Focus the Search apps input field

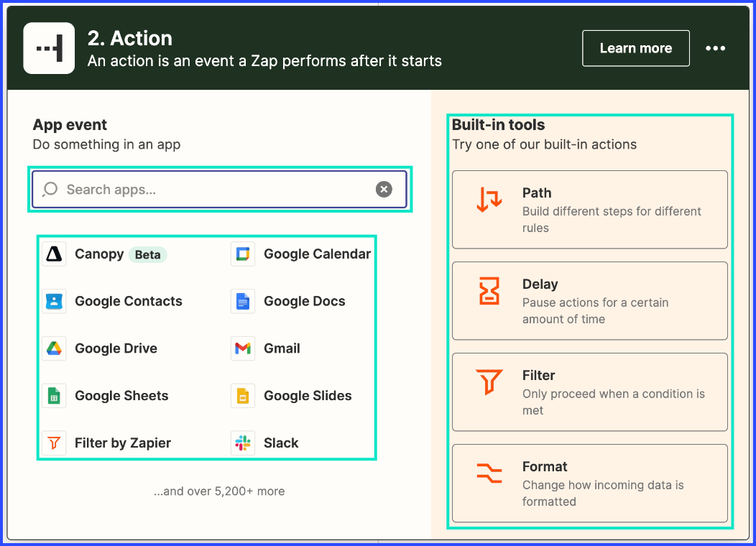(219, 190)
